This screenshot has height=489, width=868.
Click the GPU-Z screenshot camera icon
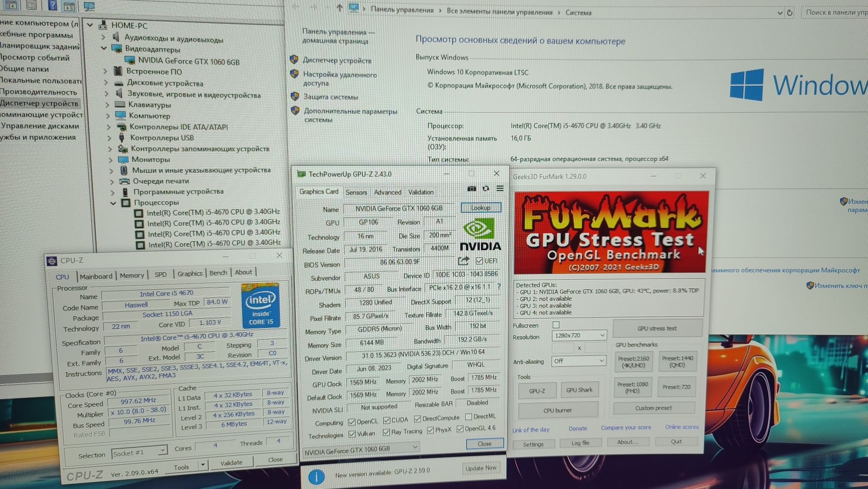click(x=472, y=188)
